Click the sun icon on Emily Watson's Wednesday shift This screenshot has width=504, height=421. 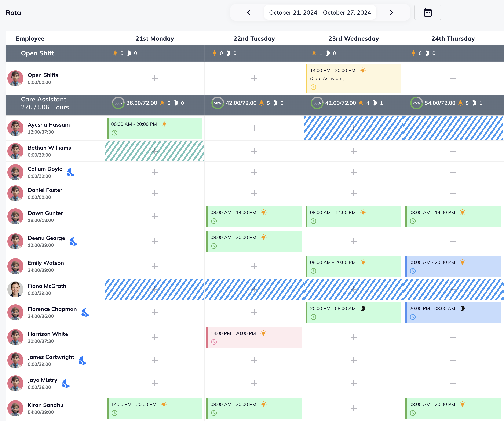tap(363, 262)
